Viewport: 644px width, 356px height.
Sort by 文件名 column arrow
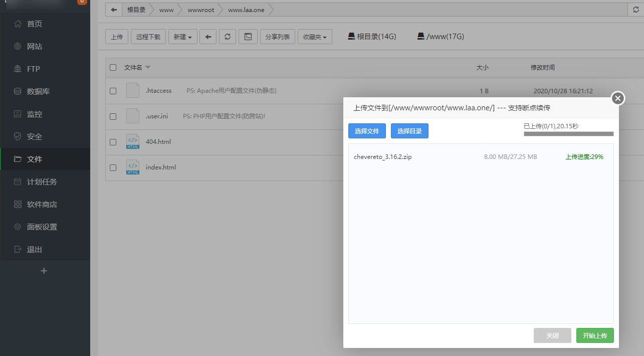(148, 67)
